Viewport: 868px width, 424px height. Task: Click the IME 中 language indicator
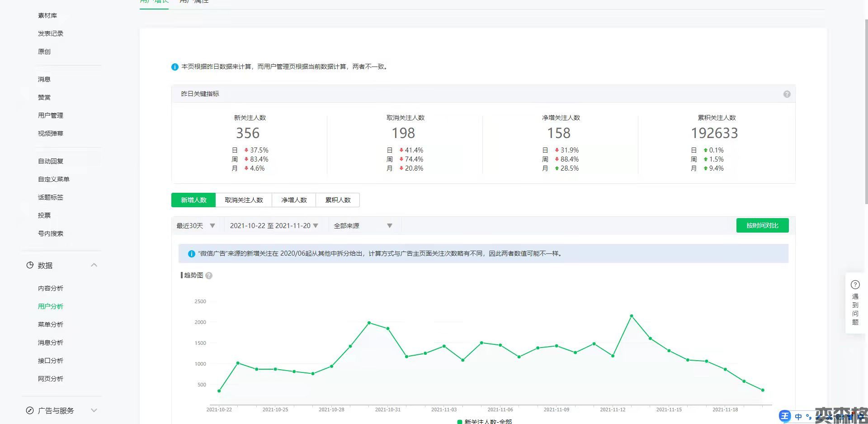[798, 416]
